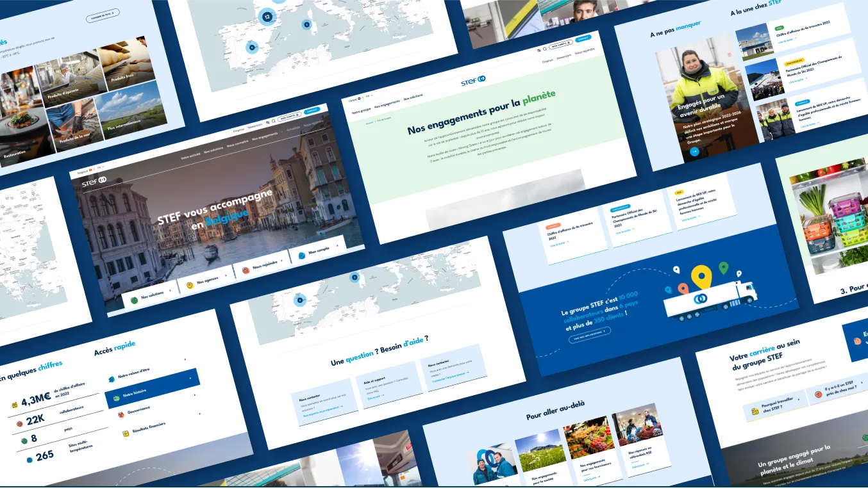Click the green Nos solutions icon
868x488 pixels.
coord(134,299)
